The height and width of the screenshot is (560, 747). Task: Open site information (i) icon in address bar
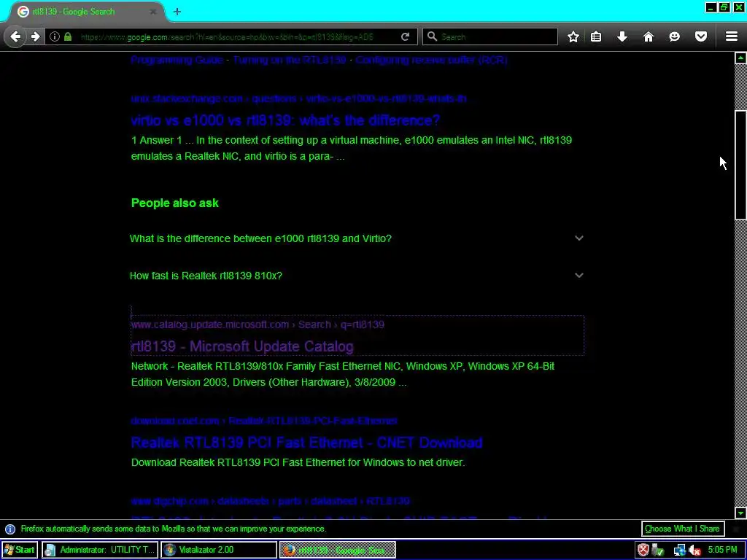click(x=54, y=36)
